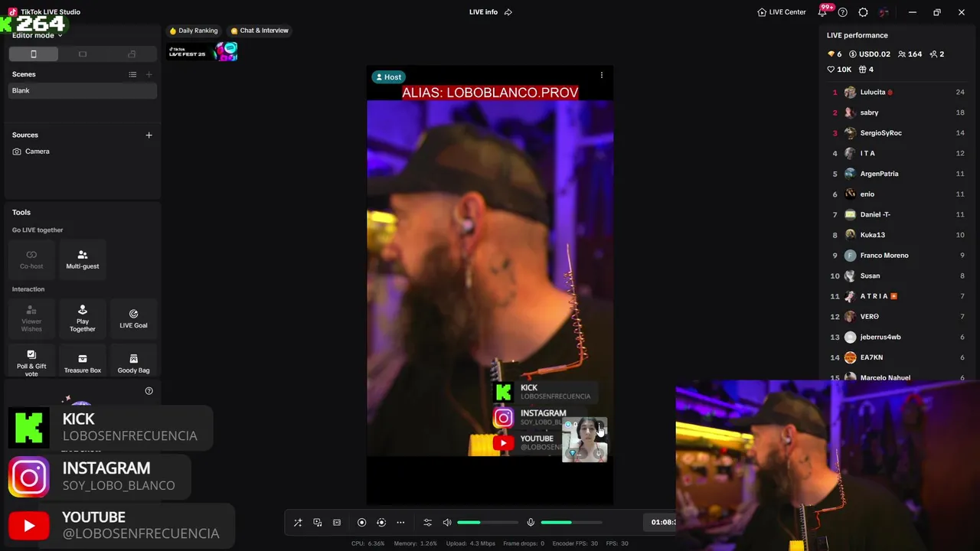980x551 pixels.
Task: Click the CPU usage status entry
Action: pos(367,543)
